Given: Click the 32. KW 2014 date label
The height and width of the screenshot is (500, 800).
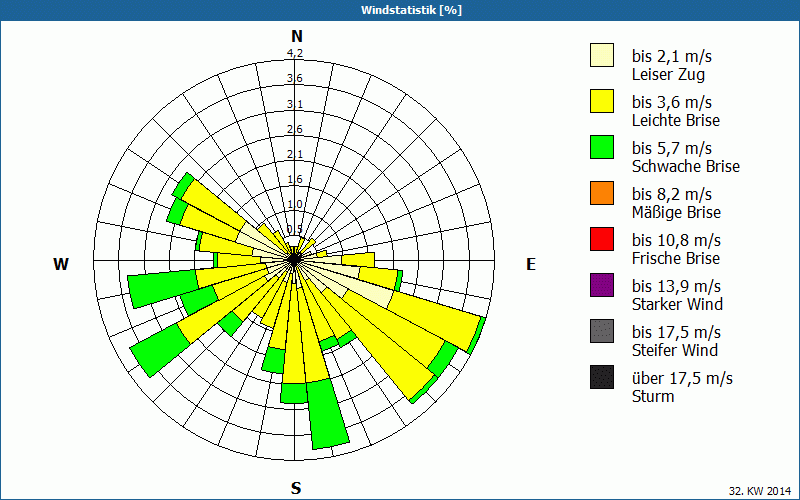Looking at the screenshot, I should [x=760, y=490].
